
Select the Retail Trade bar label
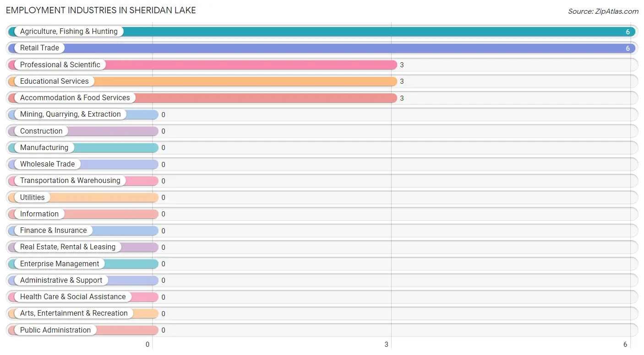(x=39, y=48)
